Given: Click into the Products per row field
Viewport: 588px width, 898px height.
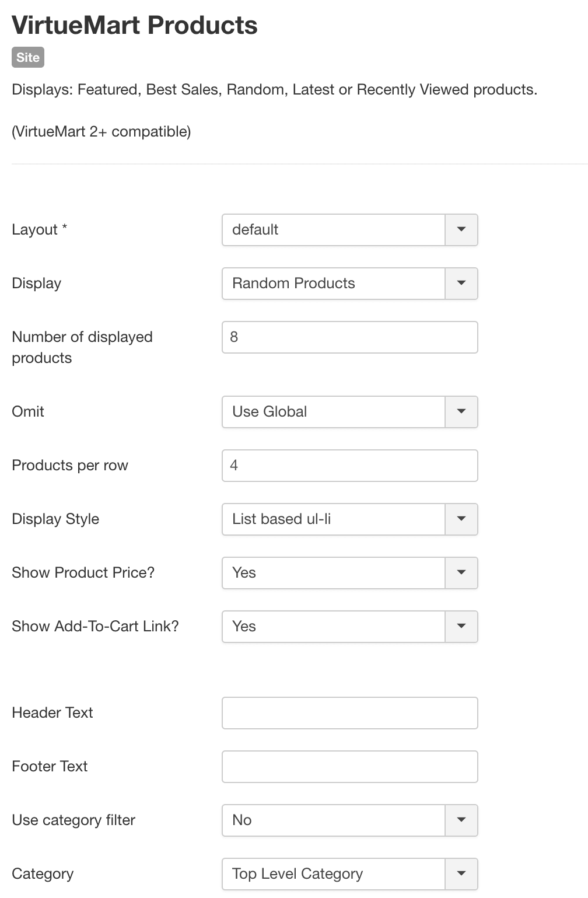Looking at the screenshot, I should (x=350, y=466).
